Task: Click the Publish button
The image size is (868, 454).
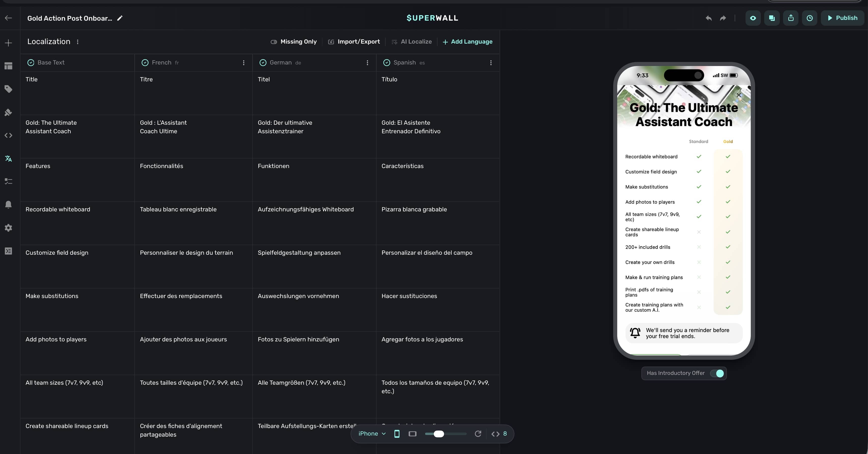Action: coord(843,18)
